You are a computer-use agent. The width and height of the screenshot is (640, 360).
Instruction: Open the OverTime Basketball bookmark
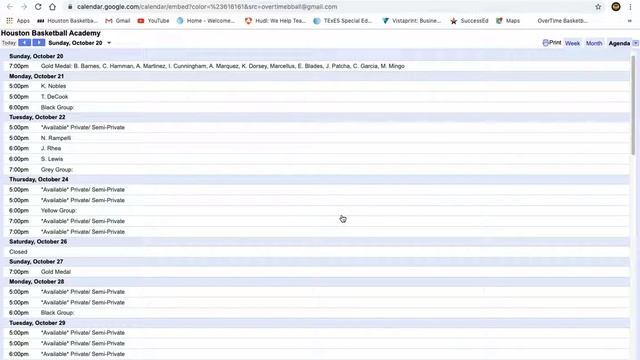point(562,20)
